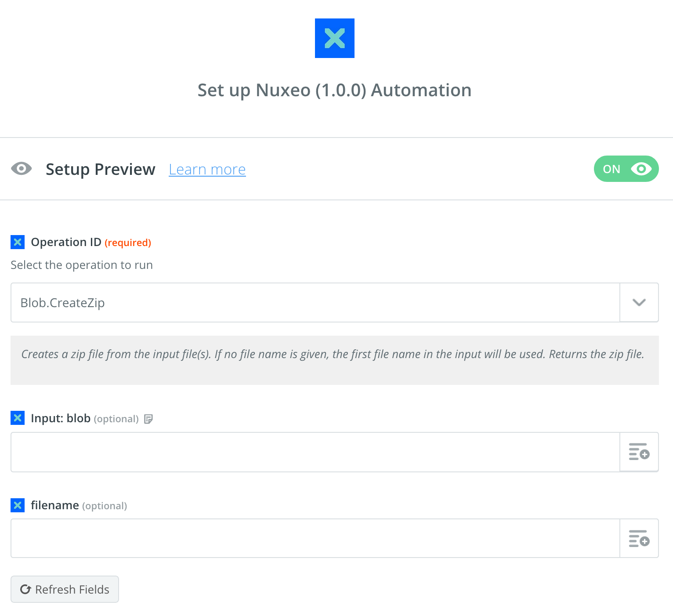Click the 'Input: blob' label text
673x616 pixels.
61,418
